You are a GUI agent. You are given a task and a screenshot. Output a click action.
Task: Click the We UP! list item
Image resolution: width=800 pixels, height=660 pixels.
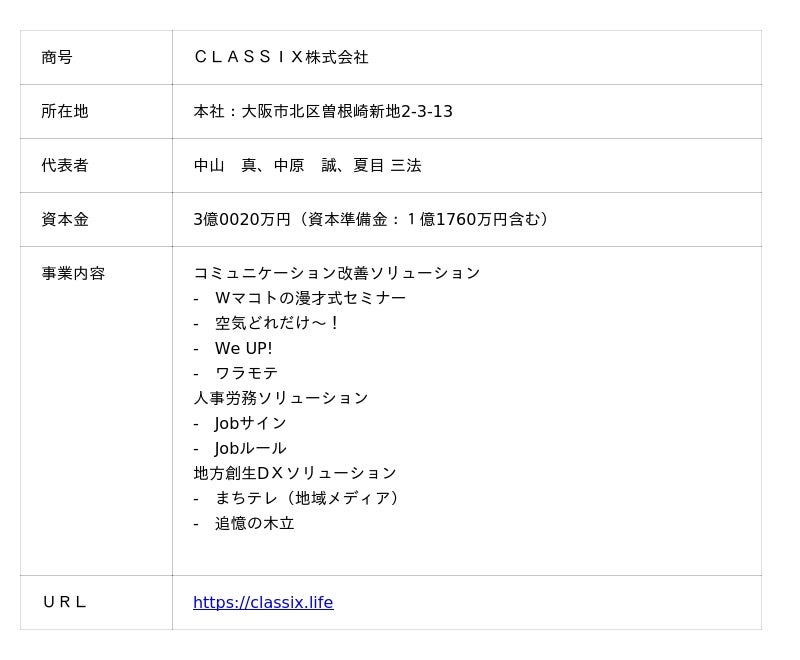(243, 348)
